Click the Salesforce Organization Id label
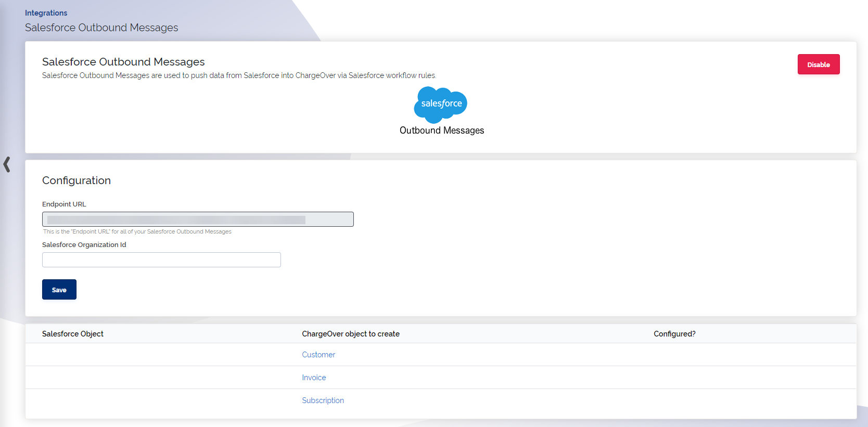868x427 pixels. pos(84,245)
